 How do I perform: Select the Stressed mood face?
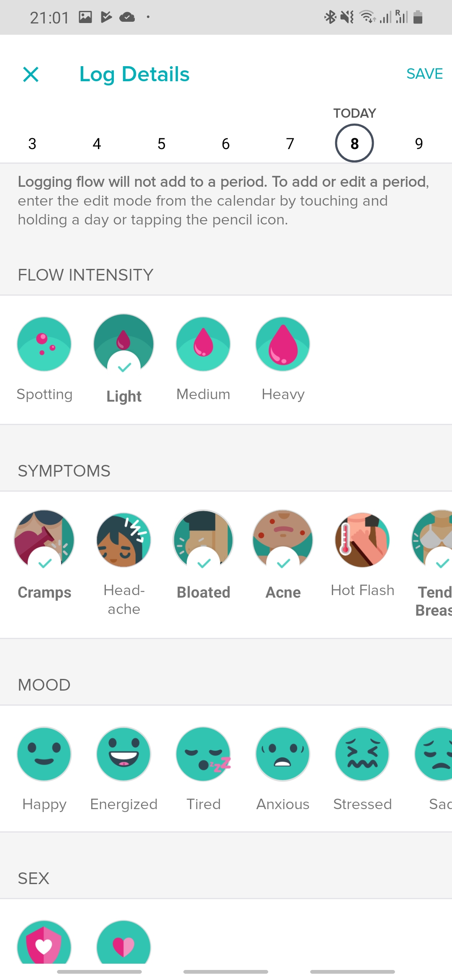point(362,754)
